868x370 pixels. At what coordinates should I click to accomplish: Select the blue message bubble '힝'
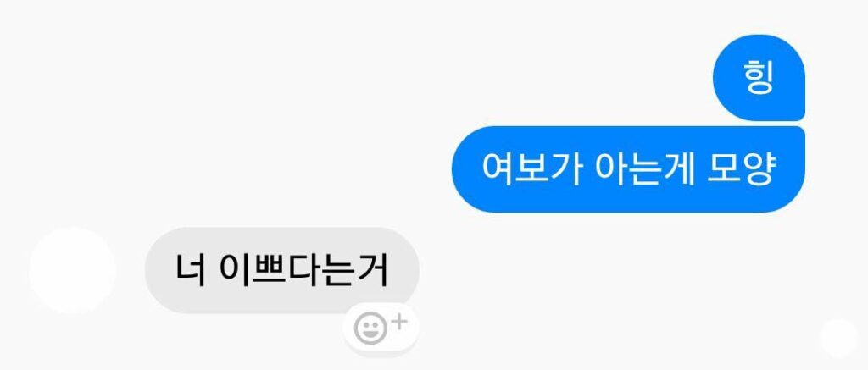pyautogui.click(x=759, y=77)
